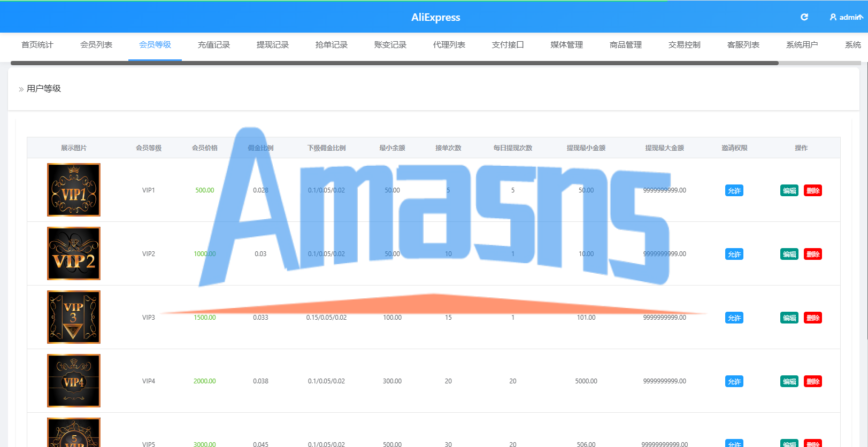Delete the VIP1 level with 删除

click(x=813, y=190)
